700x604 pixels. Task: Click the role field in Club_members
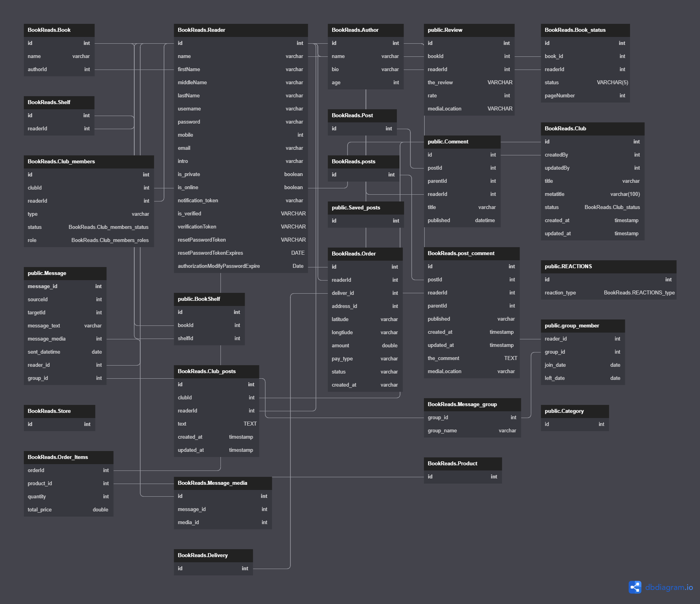coord(89,240)
